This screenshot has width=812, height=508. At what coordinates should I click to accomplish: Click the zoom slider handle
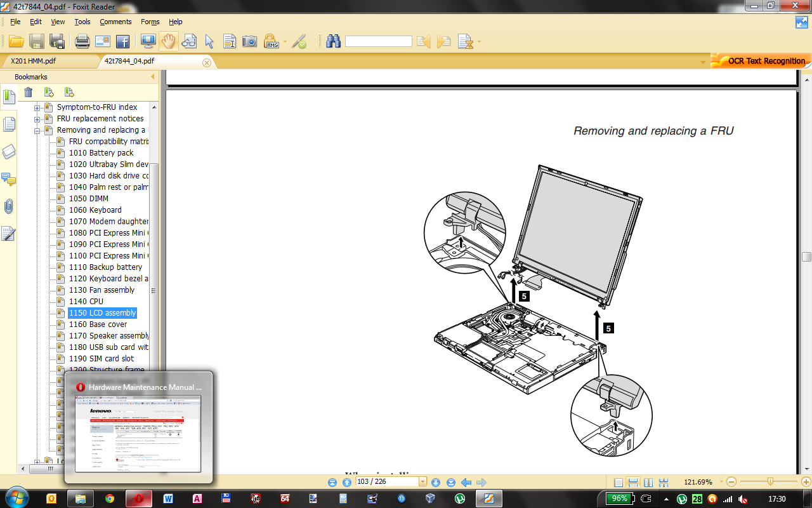(x=770, y=481)
